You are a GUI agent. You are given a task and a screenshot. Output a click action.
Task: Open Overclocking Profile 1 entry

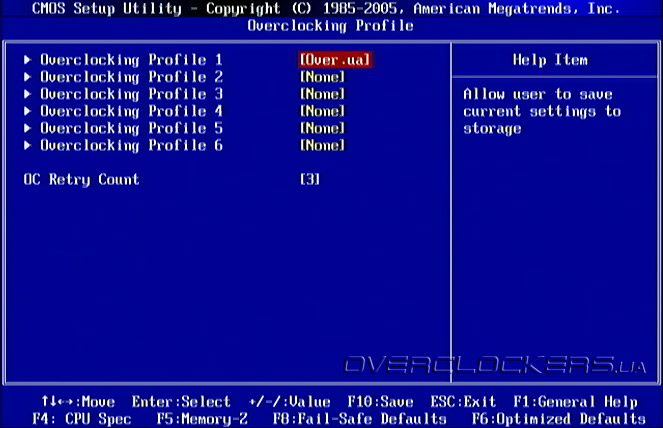coord(132,60)
